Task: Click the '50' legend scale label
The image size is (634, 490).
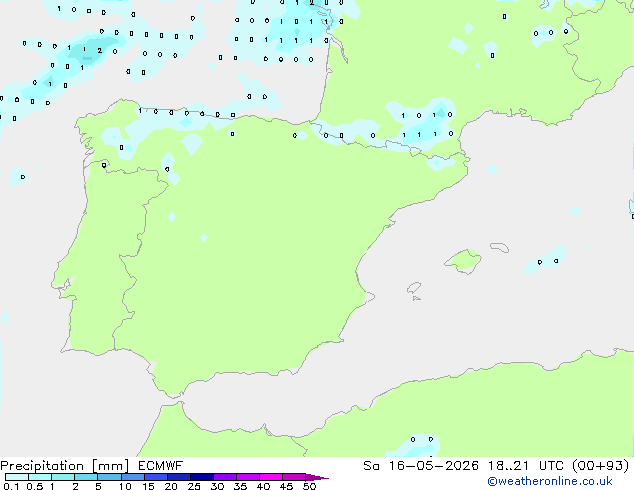Action: pyautogui.click(x=309, y=486)
